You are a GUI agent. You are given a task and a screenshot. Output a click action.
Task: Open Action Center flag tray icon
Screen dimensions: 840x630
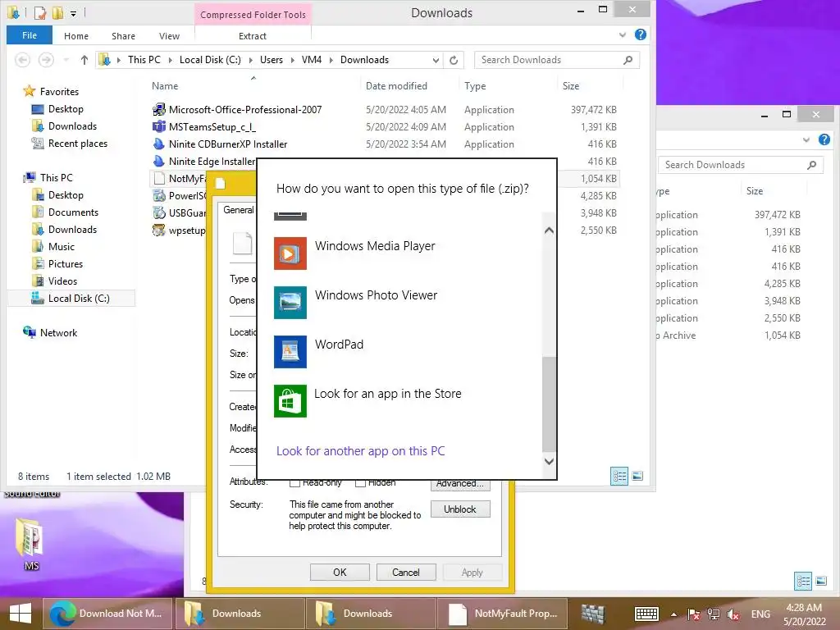(693, 614)
